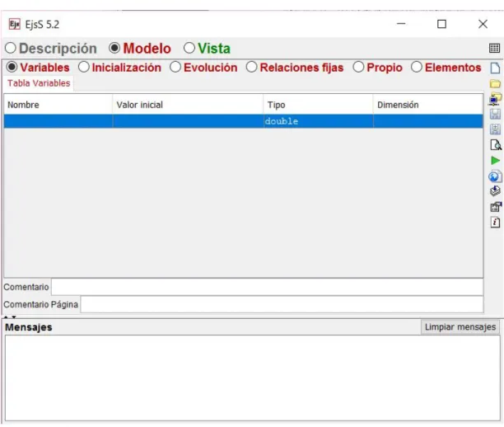Click the Save As floppy disk icon

click(495, 129)
